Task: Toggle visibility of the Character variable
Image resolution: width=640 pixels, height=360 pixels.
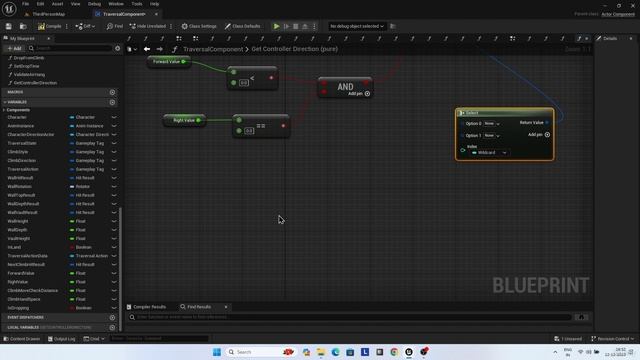Action: 114,117
